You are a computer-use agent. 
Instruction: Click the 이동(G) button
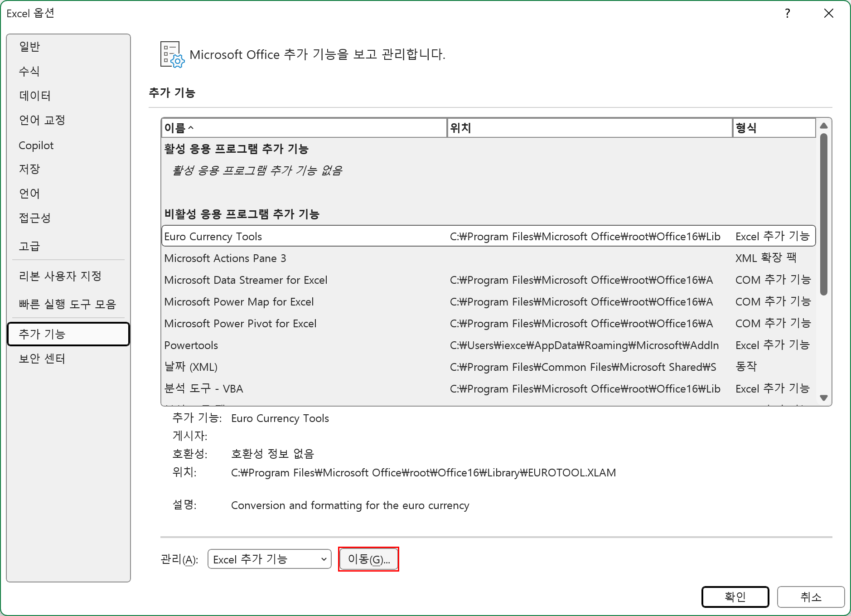pyautogui.click(x=368, y=559)
